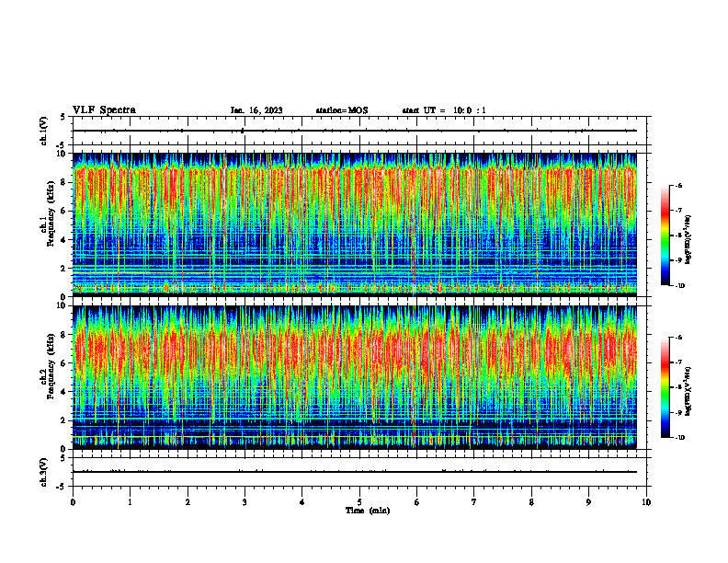
Task: Click time axis tick label "8"
Action: pos(531,502)
